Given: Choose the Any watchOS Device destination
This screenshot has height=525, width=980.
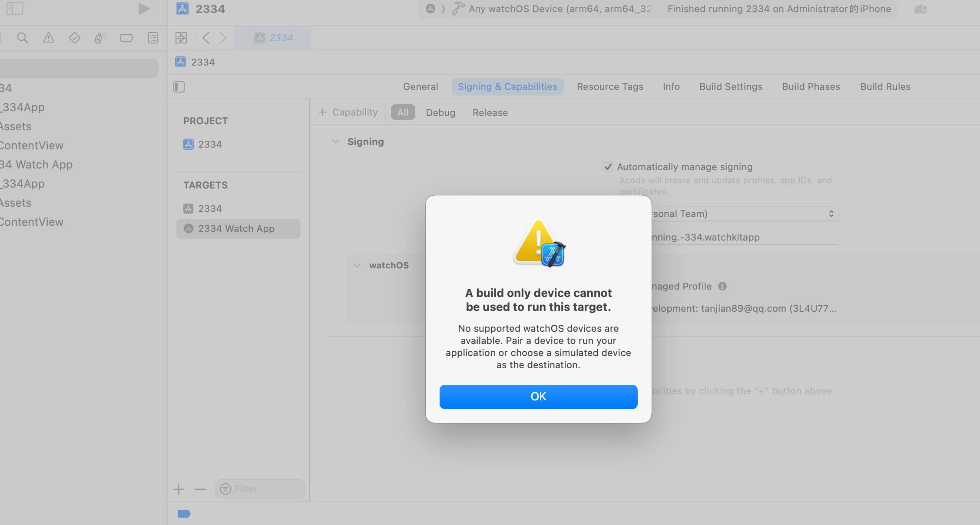Looking at the screenshot, I should click(x=560, y=9).
